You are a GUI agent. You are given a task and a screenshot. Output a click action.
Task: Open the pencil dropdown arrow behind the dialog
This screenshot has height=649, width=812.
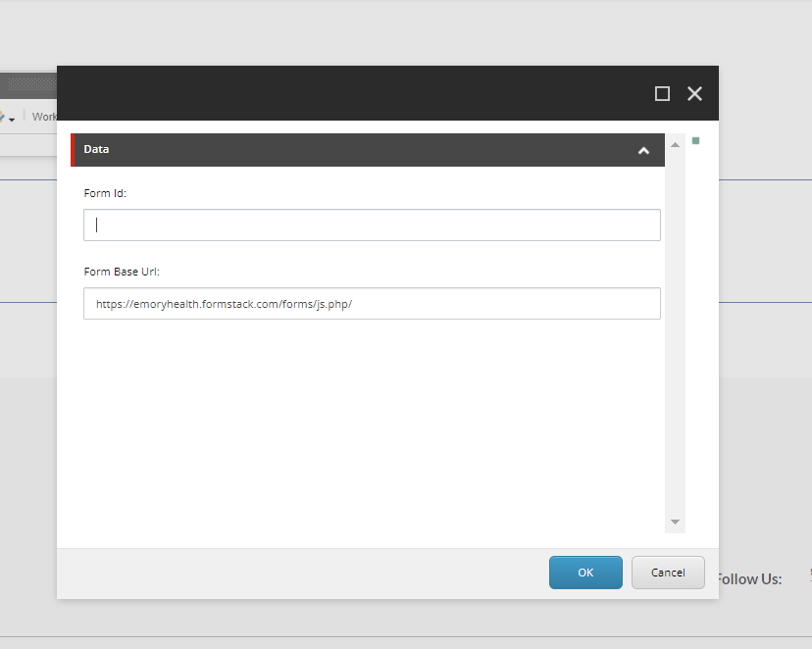12,120
